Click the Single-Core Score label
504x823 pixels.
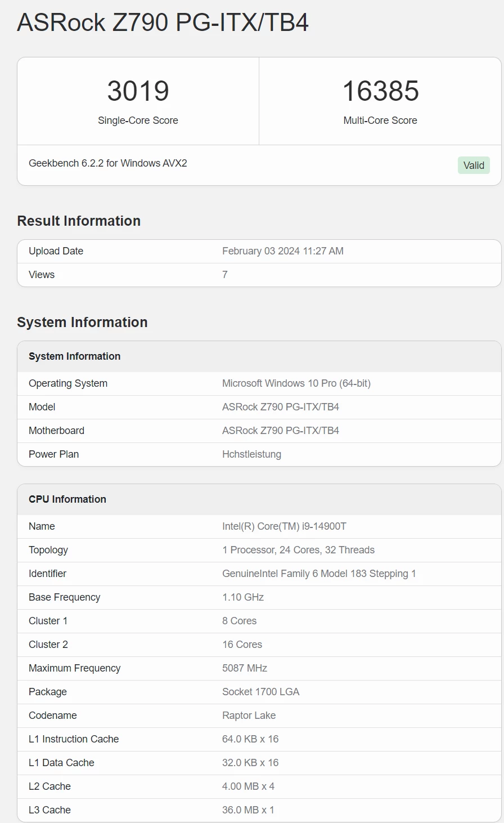tap(138, 120)
